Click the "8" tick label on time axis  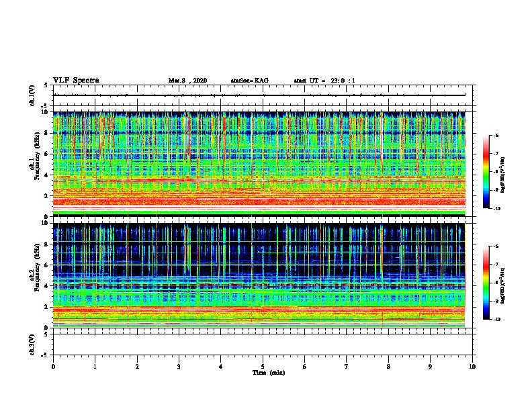388,367
